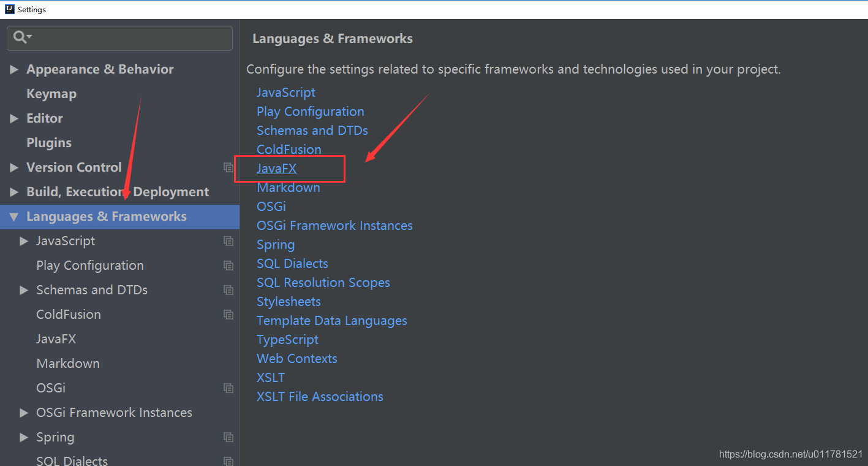The image size is (868, 466).
Task: Select Schemas and DTDs in sidebar tree
Action: [92, 290]
